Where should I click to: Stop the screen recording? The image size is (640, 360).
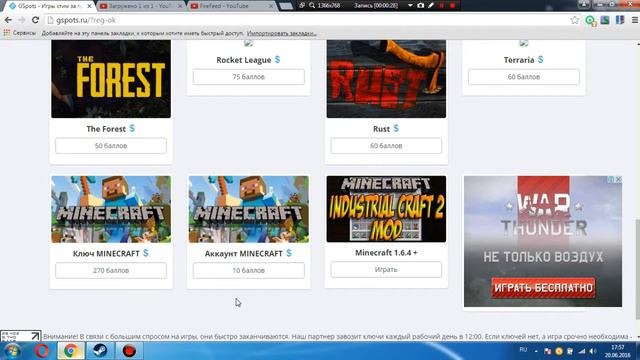(x=452, y=5)
